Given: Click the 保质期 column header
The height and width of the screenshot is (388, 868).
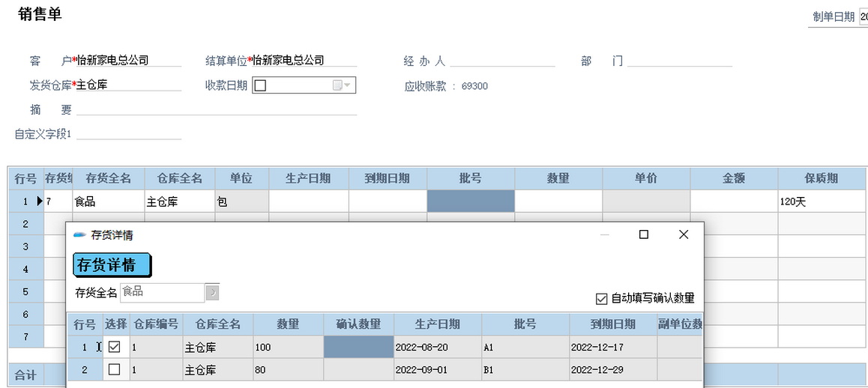Looking at the screenshot, I should 821,178.
